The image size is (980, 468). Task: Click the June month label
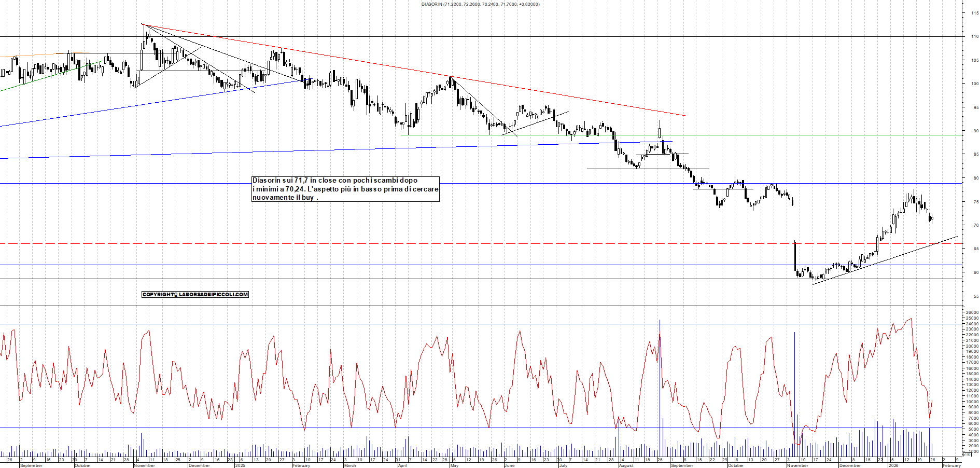tap(510, 465)
